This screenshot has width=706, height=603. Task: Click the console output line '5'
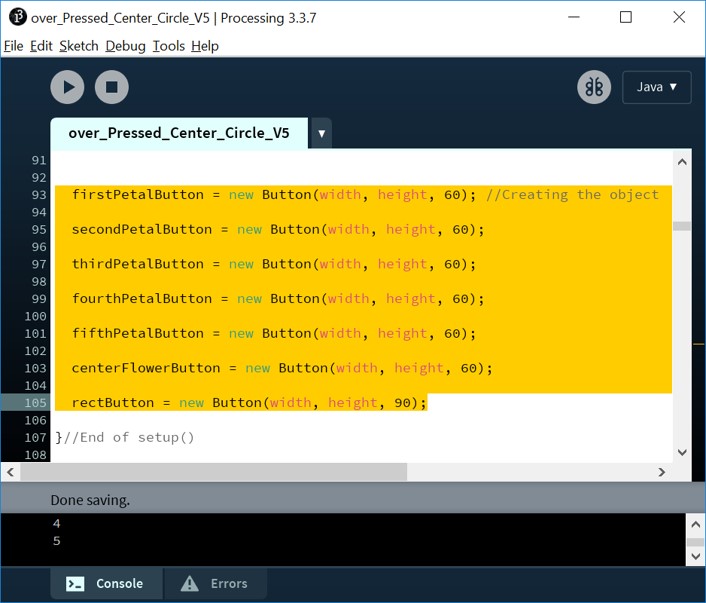click(x=56, y=540)
